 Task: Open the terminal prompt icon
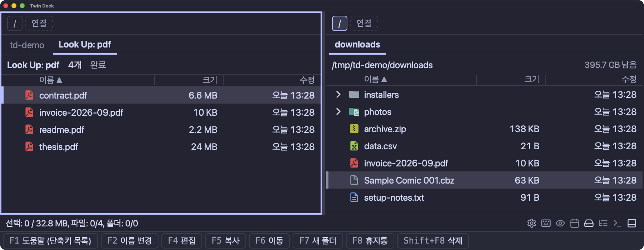[618, 223]
